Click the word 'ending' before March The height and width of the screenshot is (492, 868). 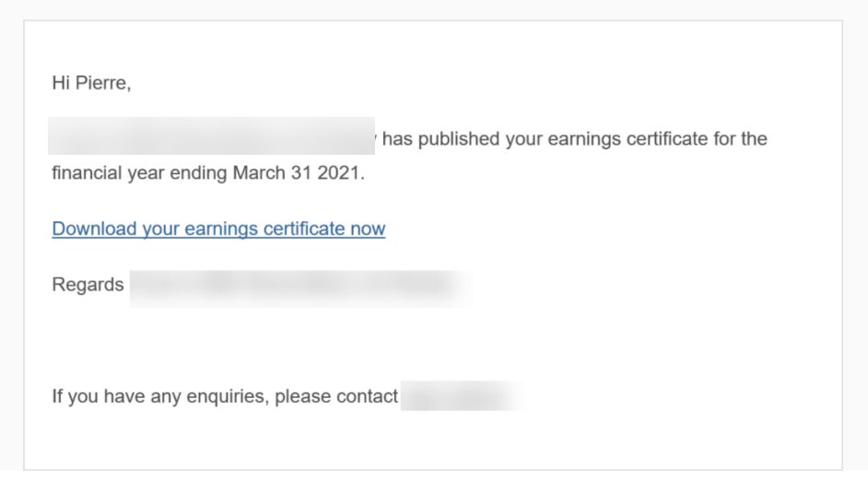click(198, 174)
